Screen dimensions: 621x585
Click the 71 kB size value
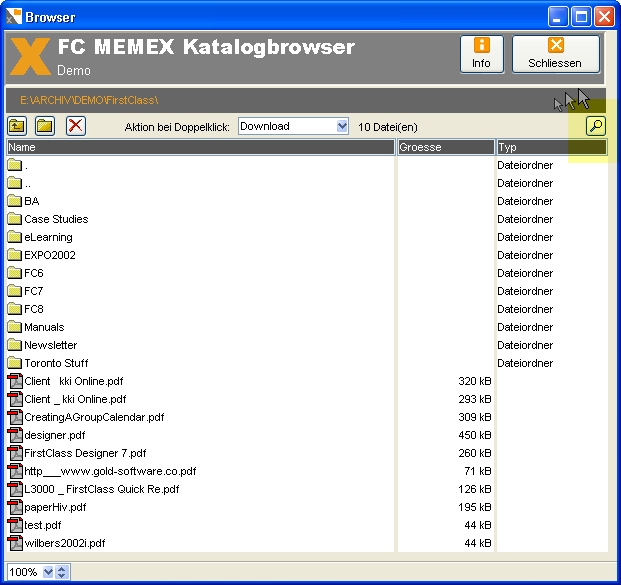[x=478, y=471]
